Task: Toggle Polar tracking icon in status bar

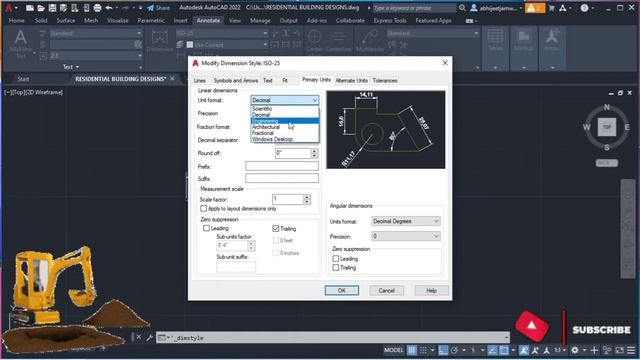Action: [x=454, y=350]
